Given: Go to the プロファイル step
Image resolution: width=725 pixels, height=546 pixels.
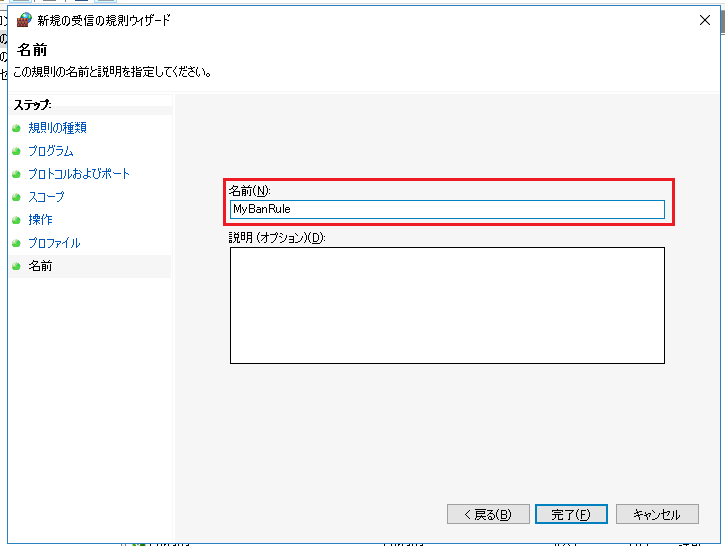Looking at the screenshot, I should 55,243.
